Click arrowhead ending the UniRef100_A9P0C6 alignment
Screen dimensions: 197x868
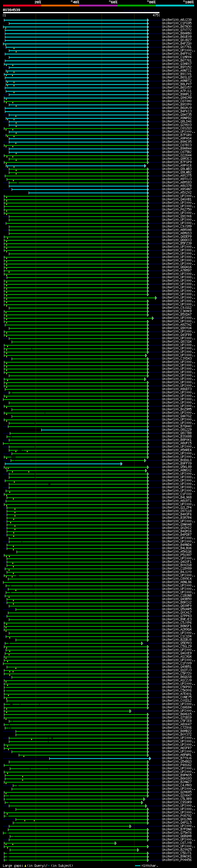(146, 165)
